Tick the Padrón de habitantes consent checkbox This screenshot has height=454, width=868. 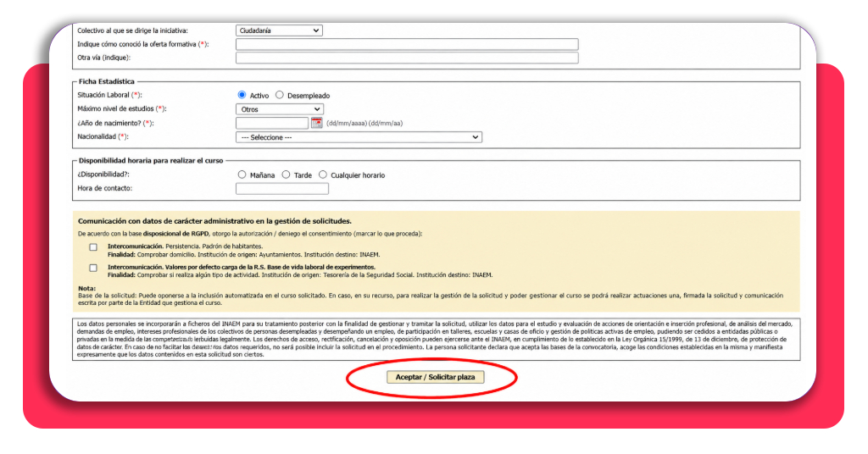coord(93,247)
